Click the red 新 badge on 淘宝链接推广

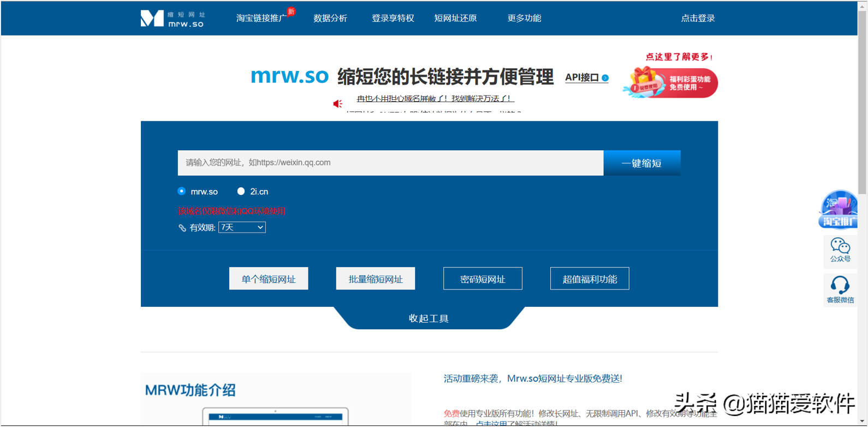pyautogui.click(x=291, y=11)
